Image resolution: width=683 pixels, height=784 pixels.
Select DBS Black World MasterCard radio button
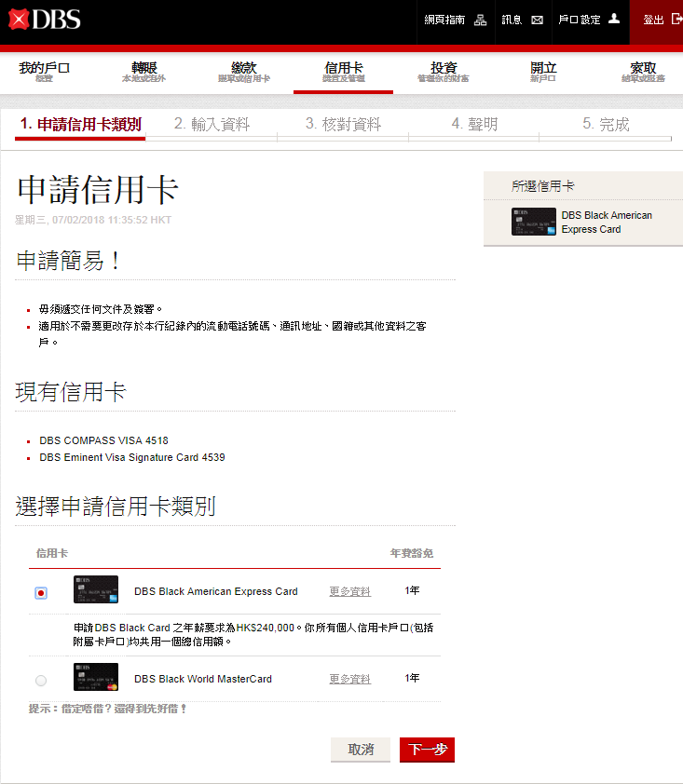41,681
